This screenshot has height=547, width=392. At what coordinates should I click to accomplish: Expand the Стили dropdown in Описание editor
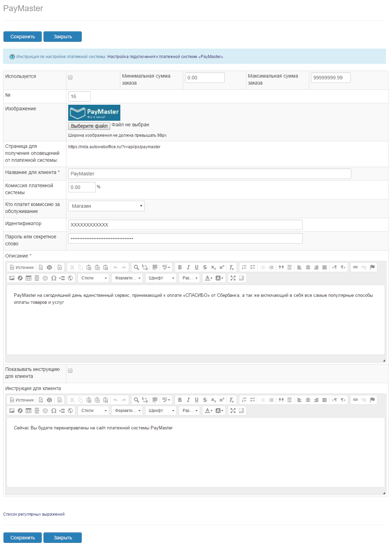(x=93, y=278)
